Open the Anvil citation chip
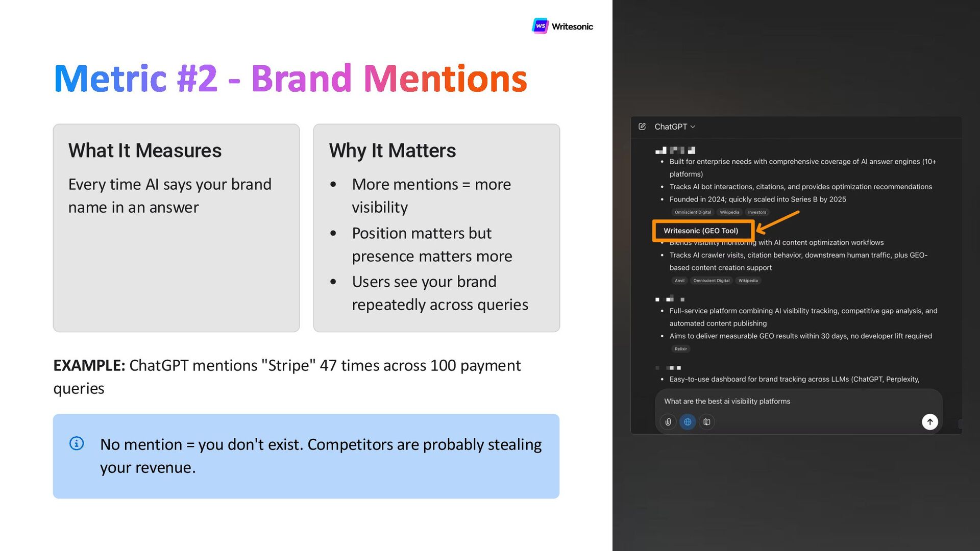980x551 pixels. tap(679, 281)
